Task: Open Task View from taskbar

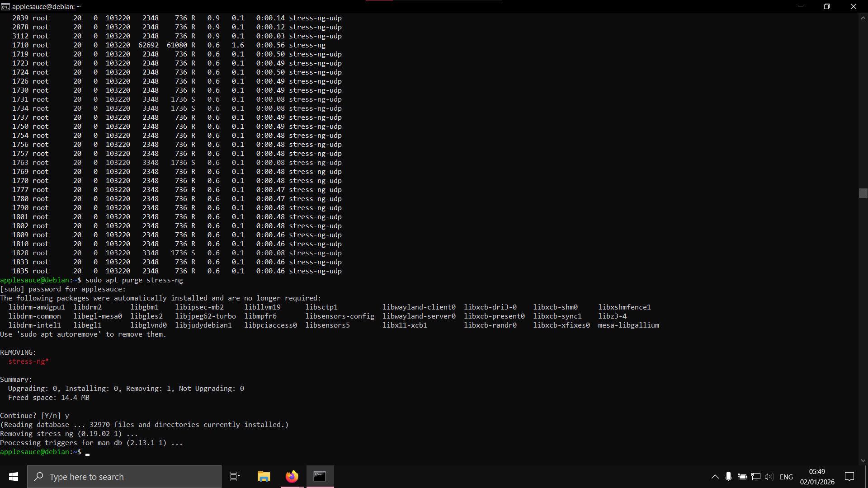Action: [235, 477]
